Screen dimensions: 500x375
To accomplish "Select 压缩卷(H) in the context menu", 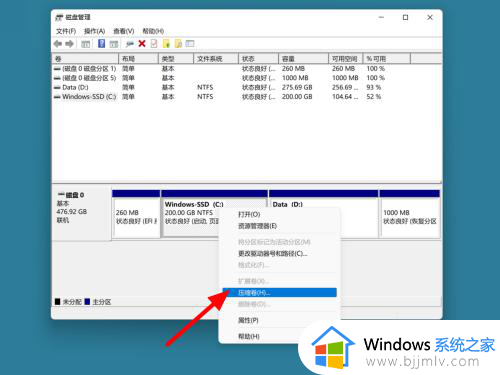I will [279, 293].
